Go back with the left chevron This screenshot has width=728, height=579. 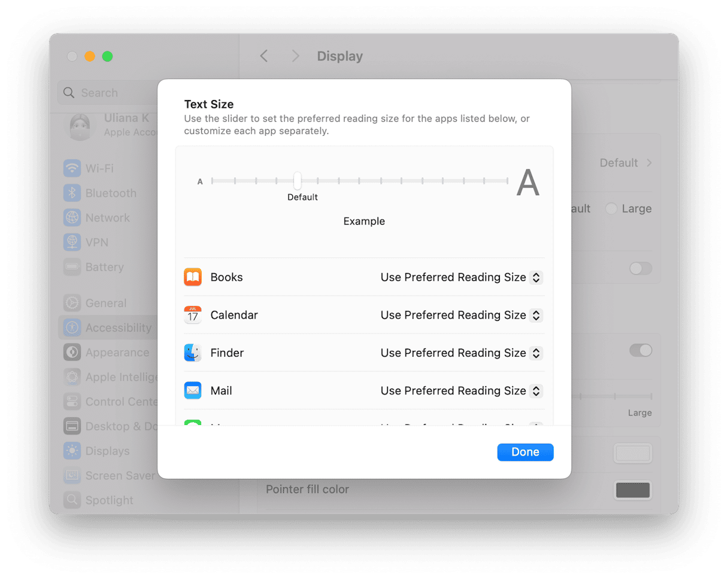tap(263, 56)
